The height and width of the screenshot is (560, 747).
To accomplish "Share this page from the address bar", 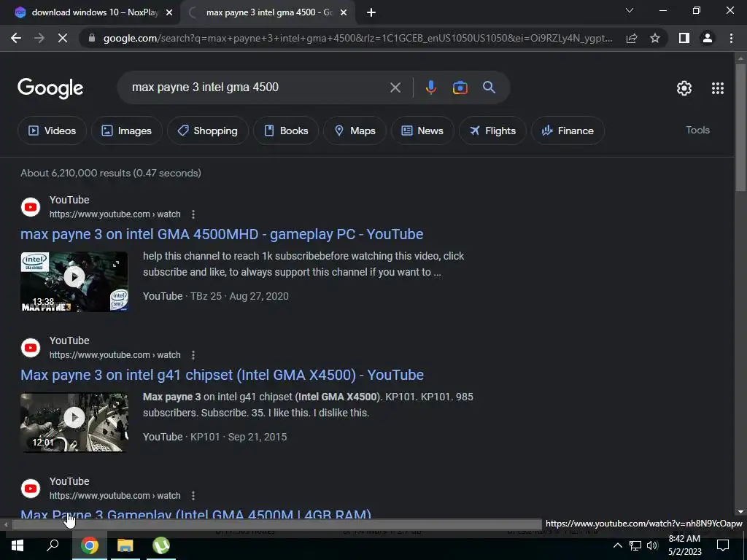I will pos(632,38).
